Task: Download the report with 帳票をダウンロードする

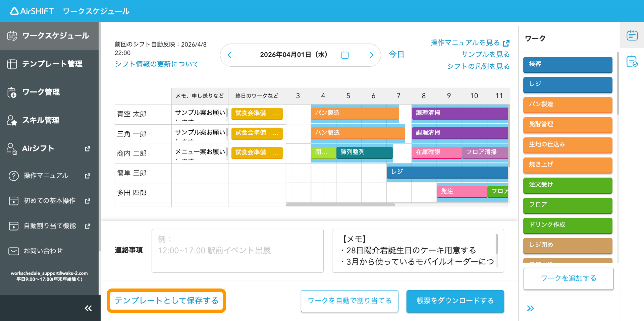Action: (455, 301)
